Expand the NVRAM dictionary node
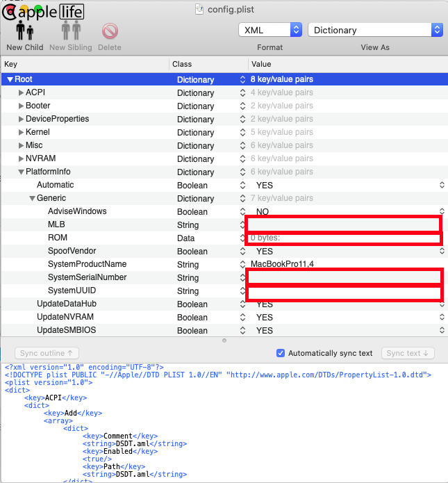The height and width of the screenshot is (483, 448). [x=22, y=159]
